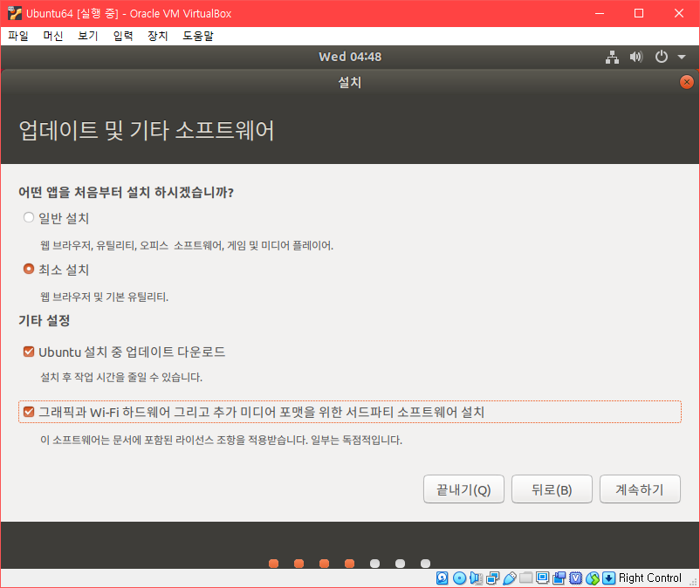Click the display settings status icon
The image size is (700, 588).
542,578
